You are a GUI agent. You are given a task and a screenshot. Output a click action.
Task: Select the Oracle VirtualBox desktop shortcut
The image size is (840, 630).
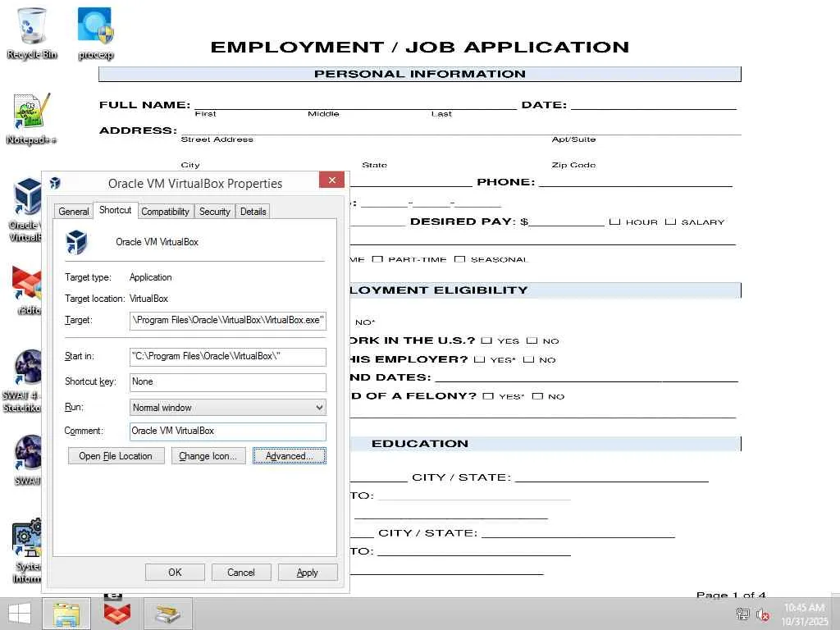pos(25,210)
